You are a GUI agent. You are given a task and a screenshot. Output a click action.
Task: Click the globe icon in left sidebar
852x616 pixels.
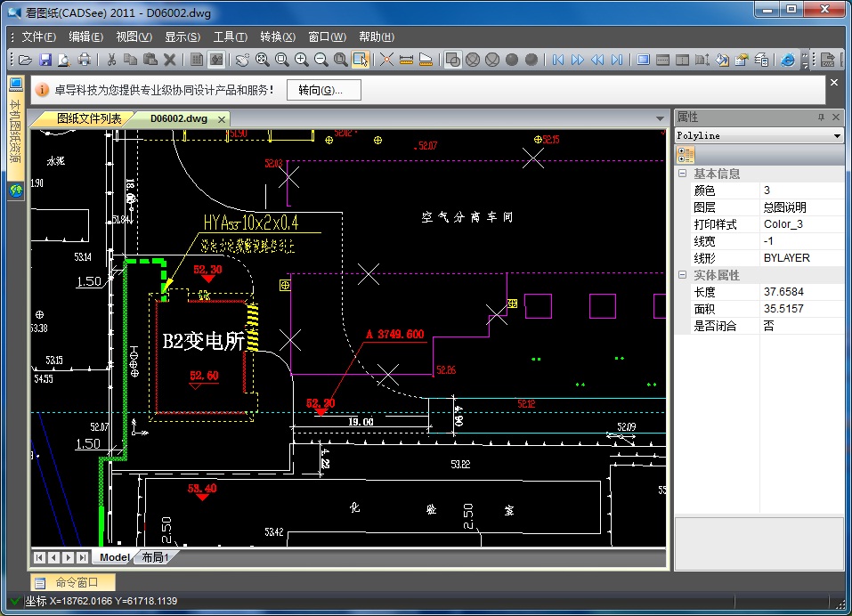(x=16, y=190)
